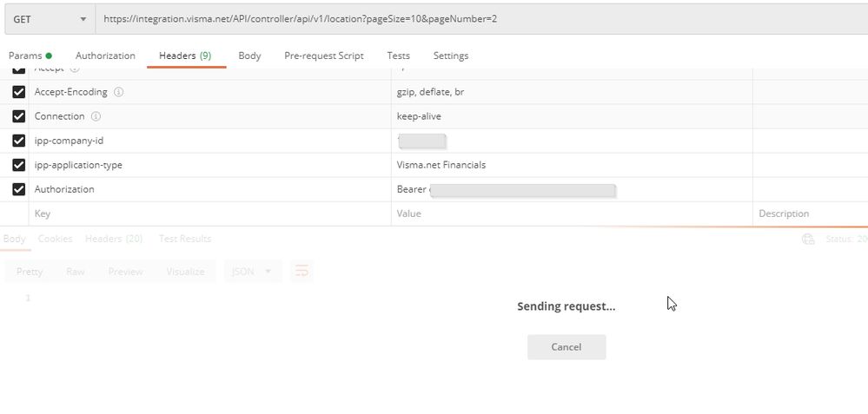Open the Pre-request Script tab
868x414 pixels.
[324, 56]
